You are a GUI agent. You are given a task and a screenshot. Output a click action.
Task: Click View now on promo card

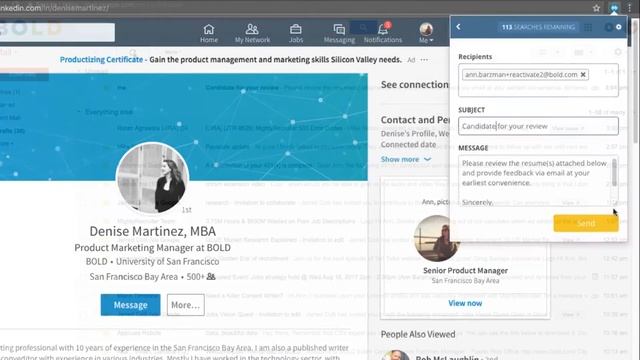(465, 303)
